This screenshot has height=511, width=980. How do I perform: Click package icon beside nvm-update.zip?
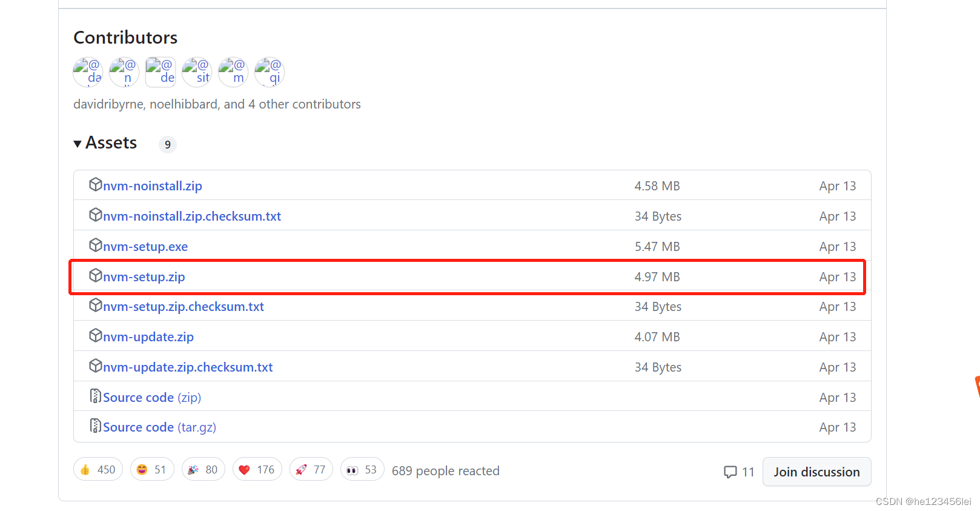coord(95,335)
